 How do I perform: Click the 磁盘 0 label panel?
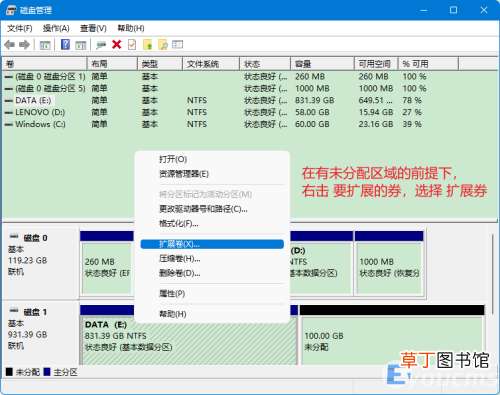click(40, 263)
